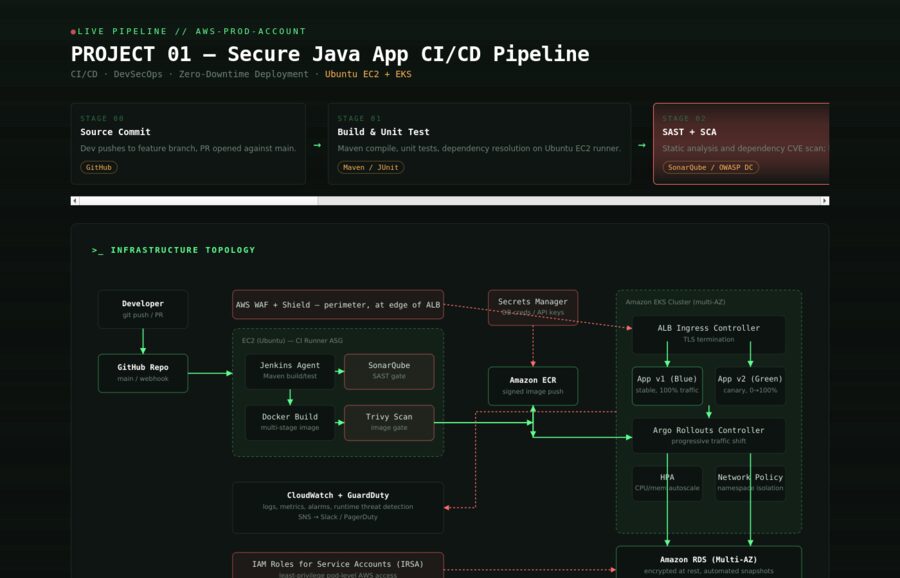
Task: Click the 'Ubuntu EC2 + EKS' subtitle text
Action: pyautogui.click(x=368, y=74)
